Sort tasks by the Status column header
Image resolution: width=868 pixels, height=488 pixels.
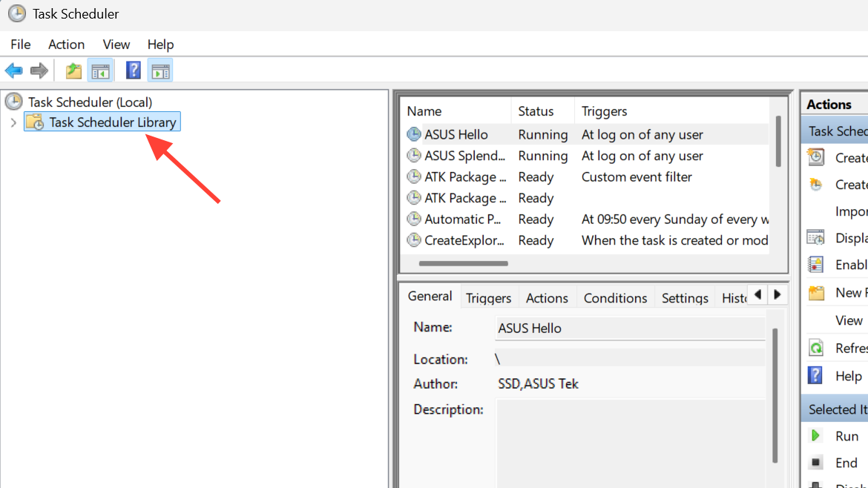pos(536,111)
